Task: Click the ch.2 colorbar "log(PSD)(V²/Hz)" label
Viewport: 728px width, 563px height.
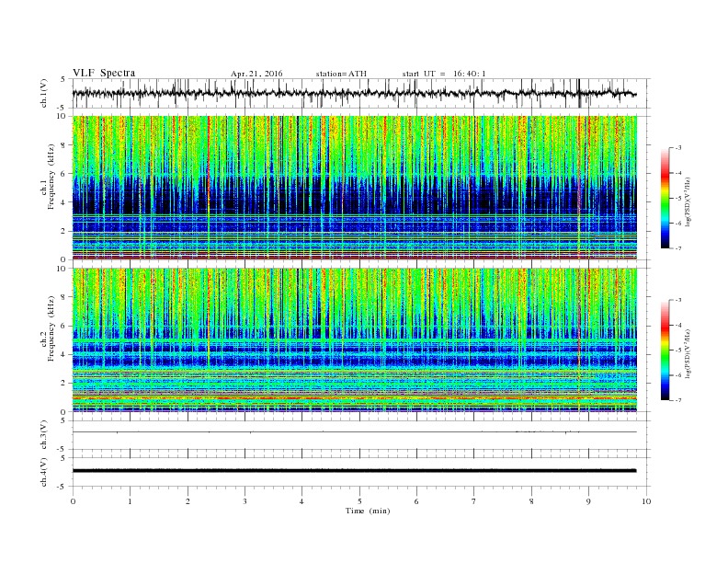Action: 688,353
